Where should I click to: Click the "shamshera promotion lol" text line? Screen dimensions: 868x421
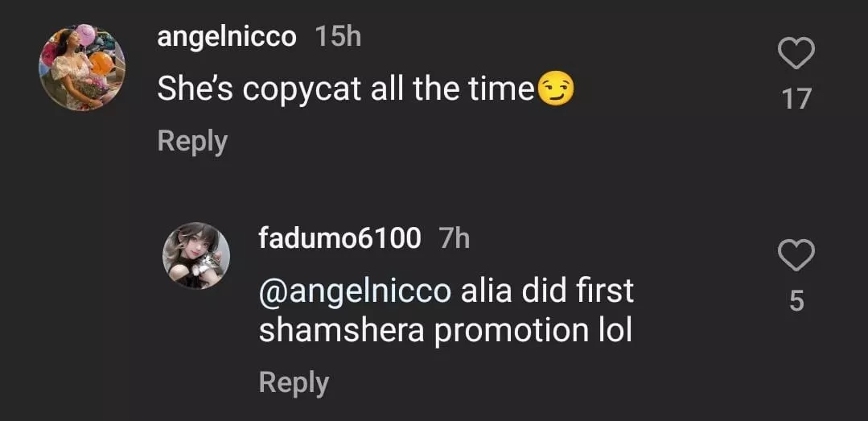tap(445, 330)
